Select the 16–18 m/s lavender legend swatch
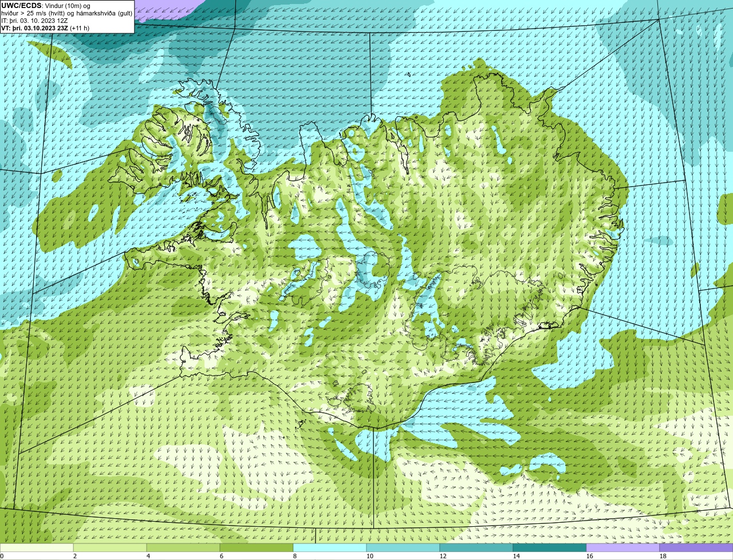 coord(623,548)
